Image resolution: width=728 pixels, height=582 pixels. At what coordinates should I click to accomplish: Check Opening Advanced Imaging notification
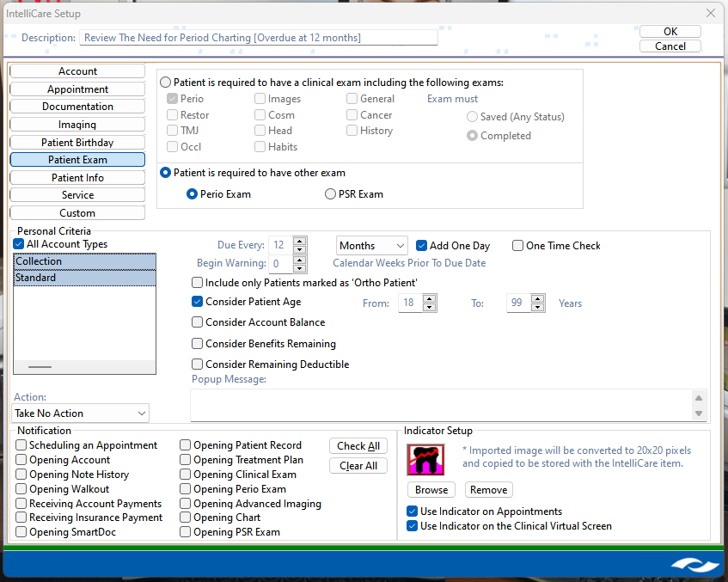pos(186,504)
